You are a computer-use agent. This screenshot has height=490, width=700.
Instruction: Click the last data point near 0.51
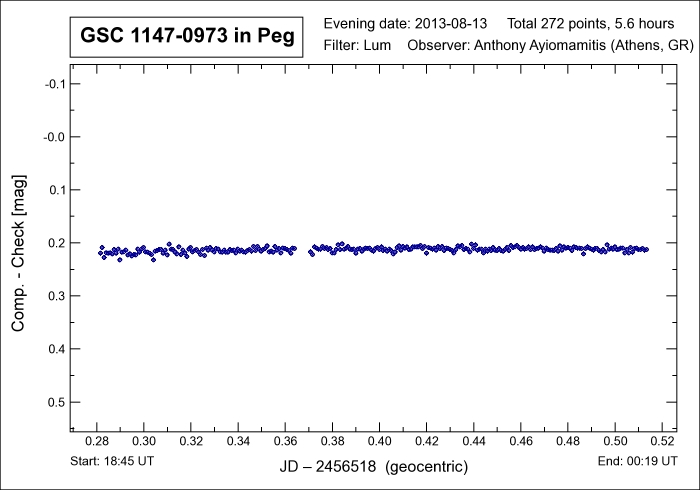pyautogui.click(x=646, y=249)
